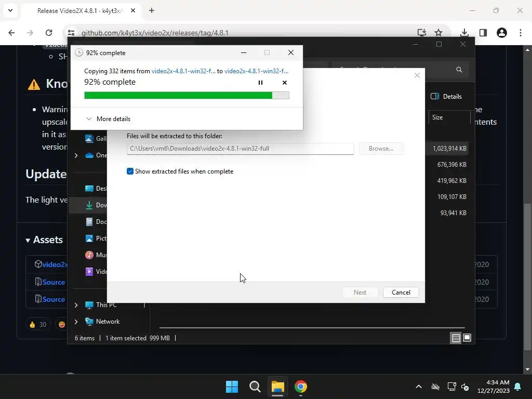Select This PC in navigation pane
Screen dimensions: 532x399
(101, 305)
